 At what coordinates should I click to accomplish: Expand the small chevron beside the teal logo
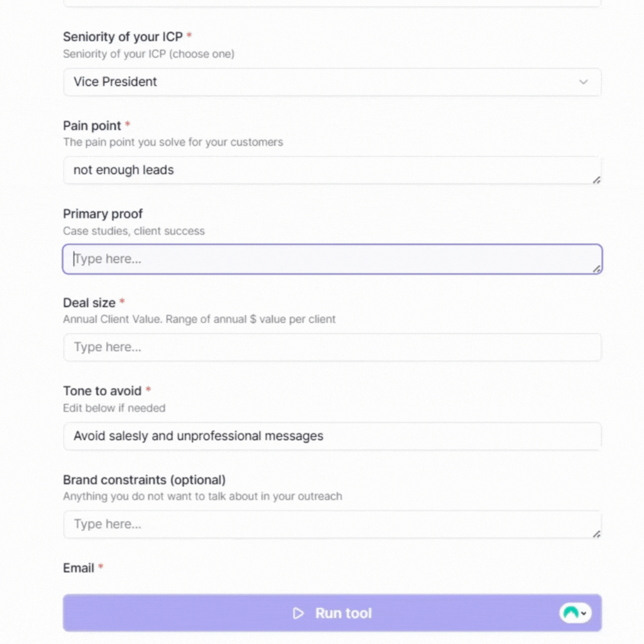click(x=584, y=613)
